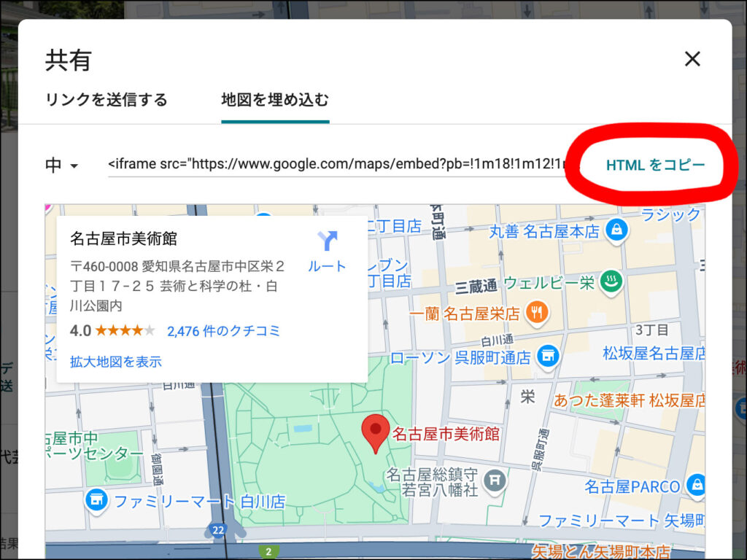Click route 2 green shield
Image resolution: width=747 pixels, height=560 pixels.
[268, 551]
